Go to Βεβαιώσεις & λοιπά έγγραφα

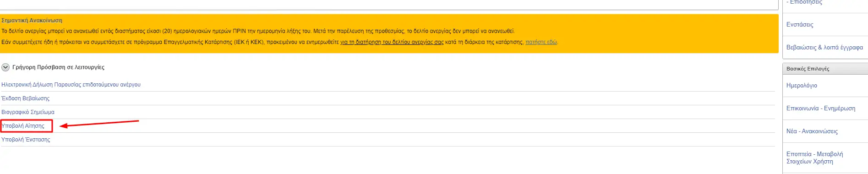(x=824, y=48)
